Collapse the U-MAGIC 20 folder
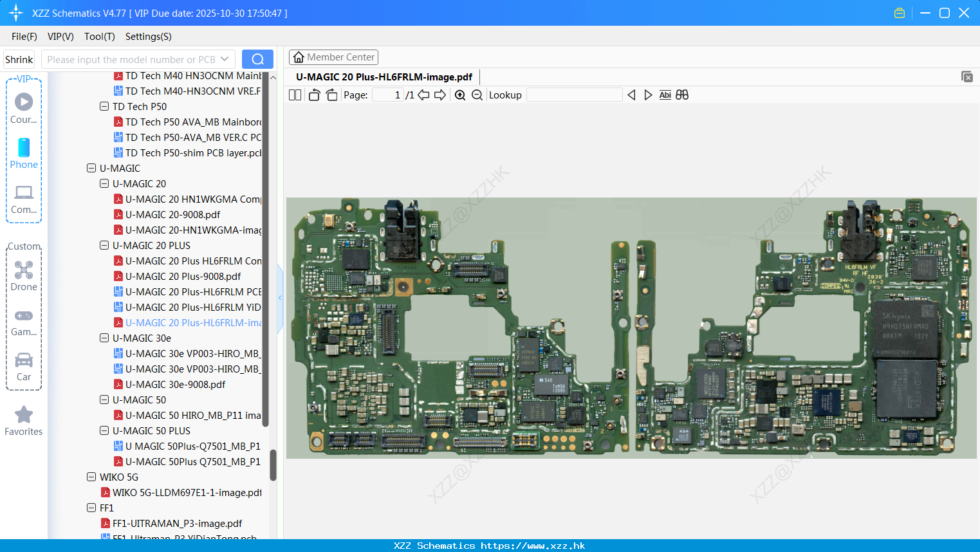This screenshot has height=552, width=980. tap(104, 184)
